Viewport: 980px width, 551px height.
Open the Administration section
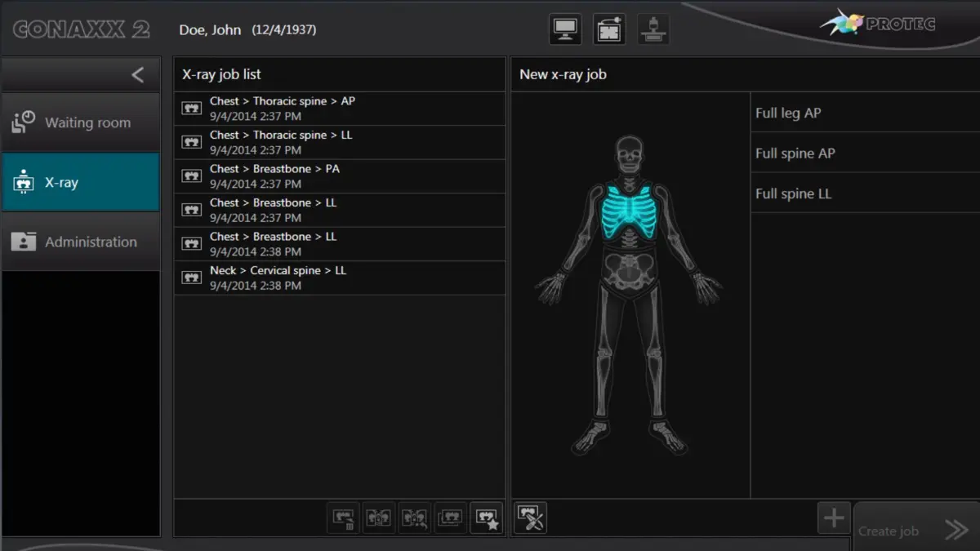[80, 242]
